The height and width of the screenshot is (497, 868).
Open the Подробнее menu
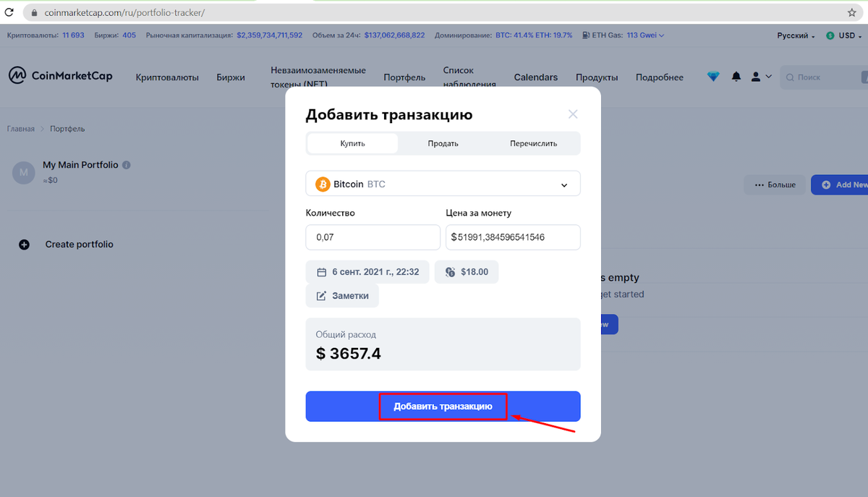click(x=660, y=77)
